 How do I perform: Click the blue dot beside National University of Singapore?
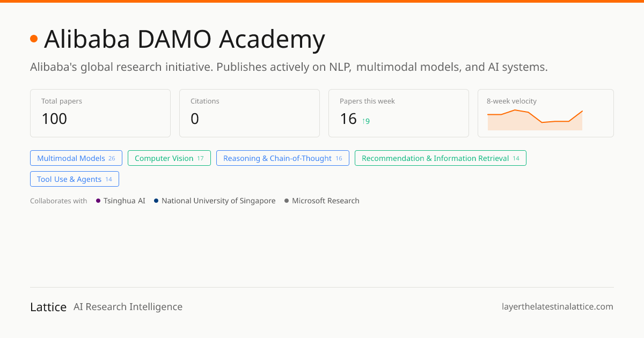point(156,201)
